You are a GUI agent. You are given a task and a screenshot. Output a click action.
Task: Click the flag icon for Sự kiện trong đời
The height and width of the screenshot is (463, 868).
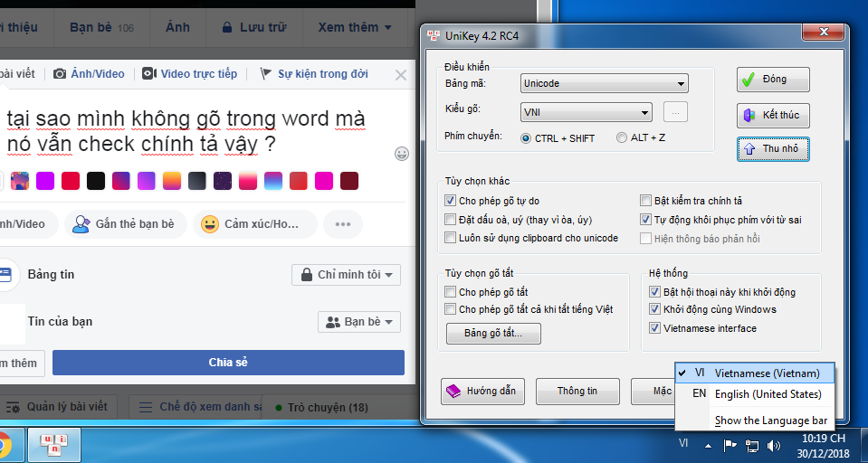[x=266, y=73]
